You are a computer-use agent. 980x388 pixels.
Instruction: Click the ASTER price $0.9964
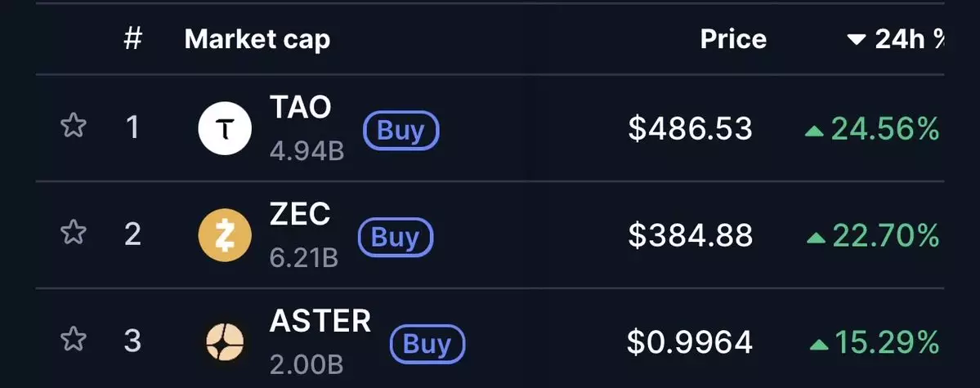point(690,342)
